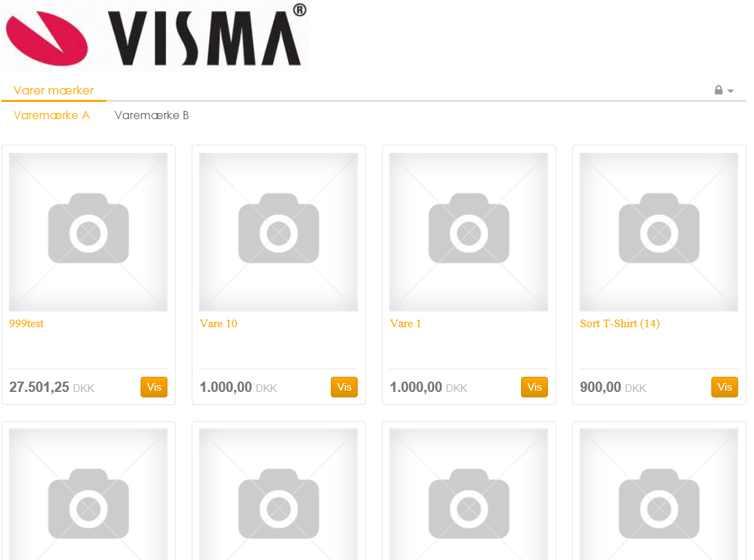Open last product image in second row

point(659,494)
